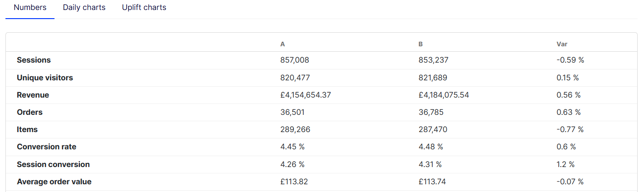Click Session conversion variance 1.2 %
Viewport: 644px width, 192px height.
(566, 164)
